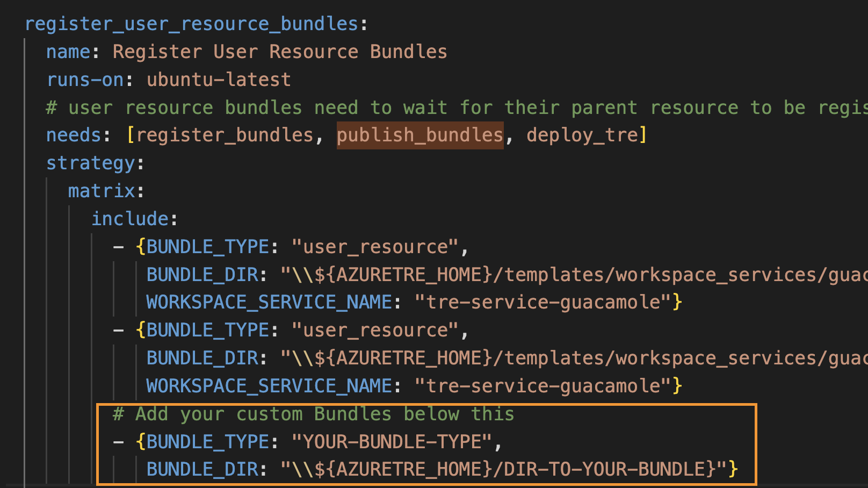Click the second WORKSPACE_SERVICE_NAME key
This screenshot has height=488, width=868.
[269, 385]
